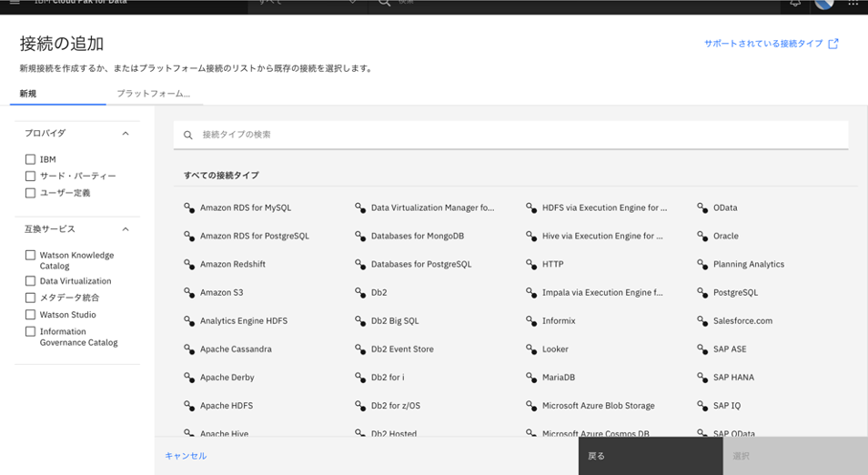
Task: Click the SAP HANA connection icon
Action: [702, 377]
